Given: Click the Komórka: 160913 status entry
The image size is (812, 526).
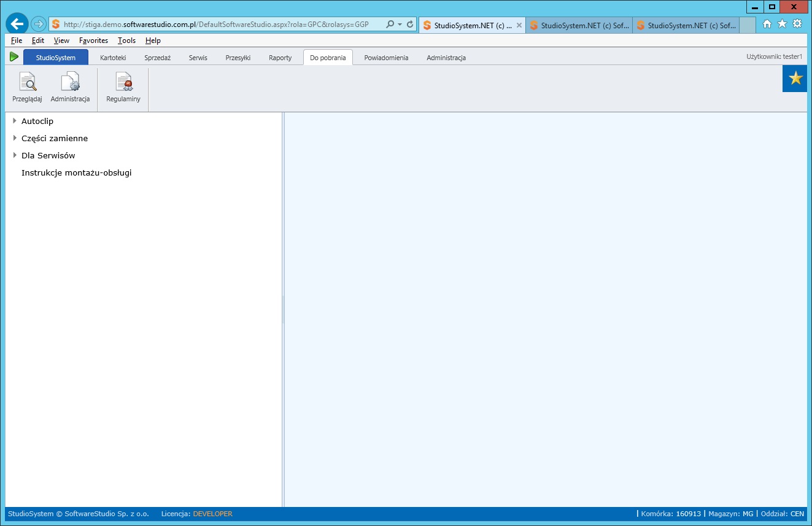Looking at the screenshot, I should [x=671, y=514].
